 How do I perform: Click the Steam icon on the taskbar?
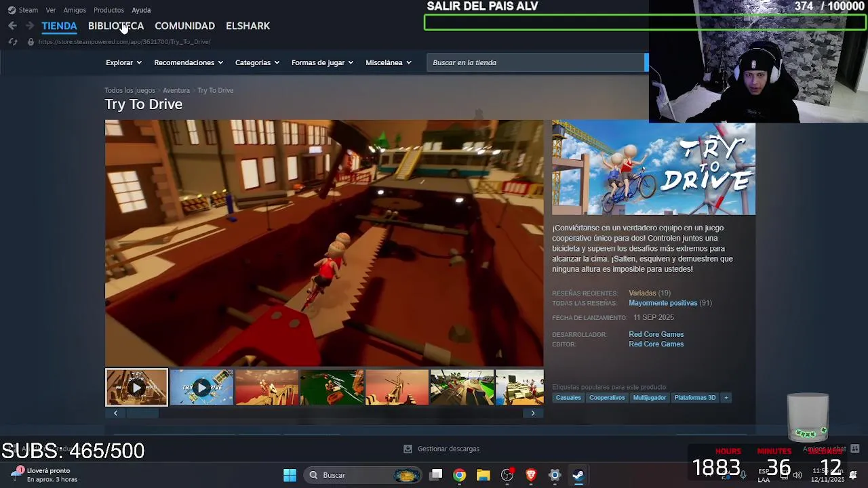pos(578,475)
